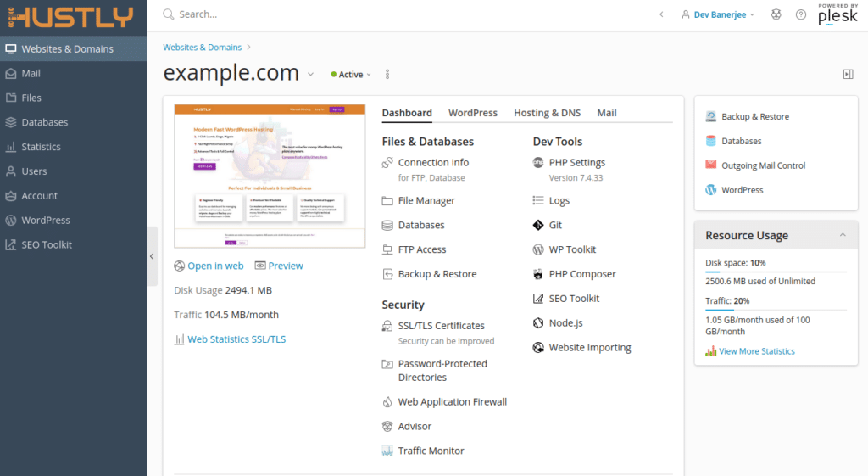Open Account in the sidebar
The image size is (868, 476).
click(73, 196)
